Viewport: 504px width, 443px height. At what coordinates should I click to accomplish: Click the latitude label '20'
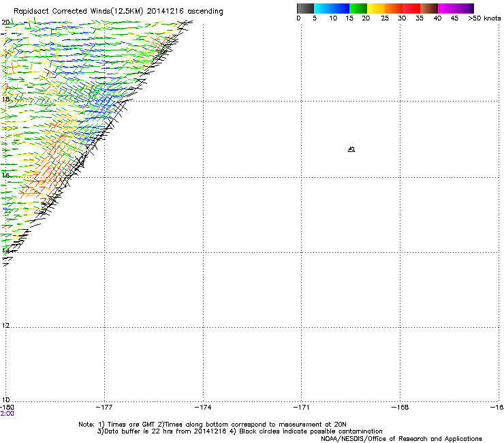[5, 22]
